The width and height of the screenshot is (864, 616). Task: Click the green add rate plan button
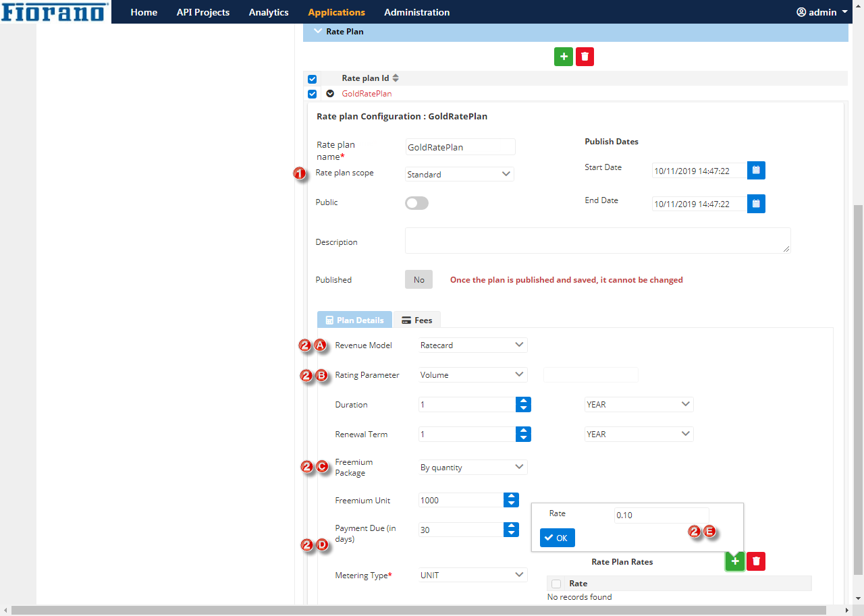coord(564,57)
